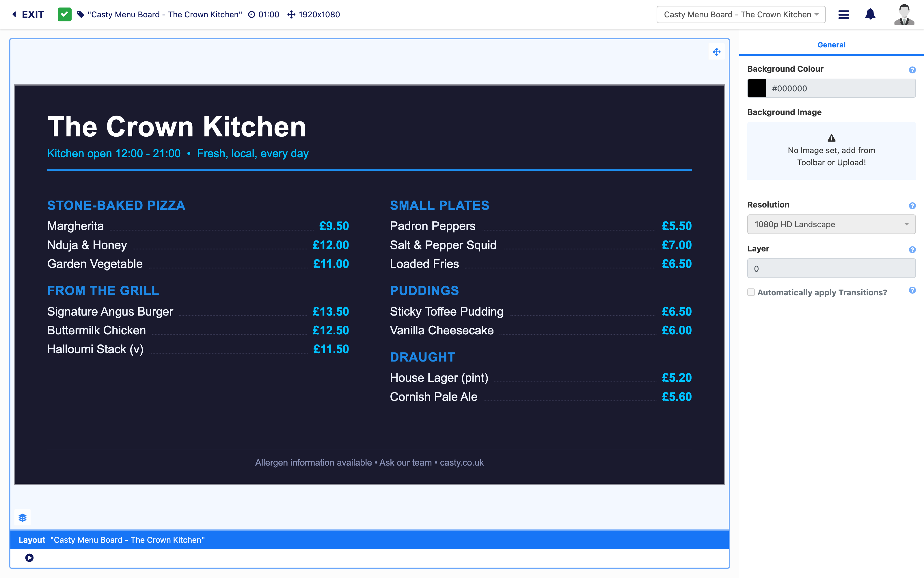Click the Background Colour help icon
Viewport: 924px width, 578px height.
coord(912,70)
